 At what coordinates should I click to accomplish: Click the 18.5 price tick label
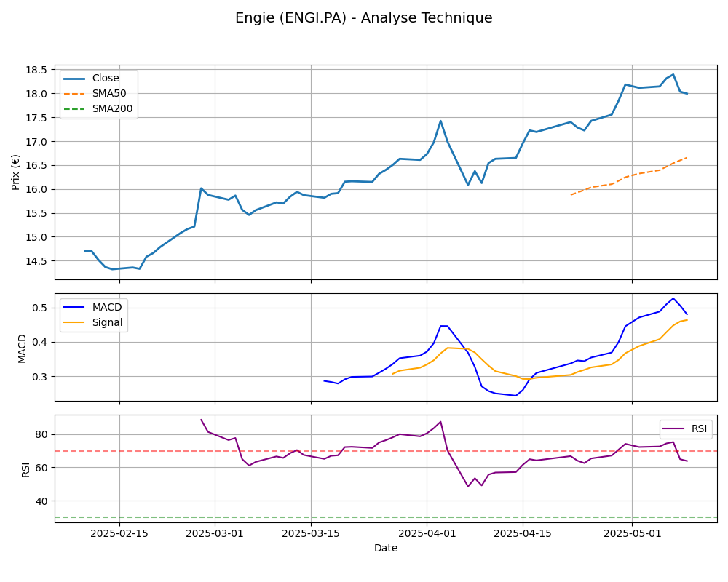click(x=36, y=70)
